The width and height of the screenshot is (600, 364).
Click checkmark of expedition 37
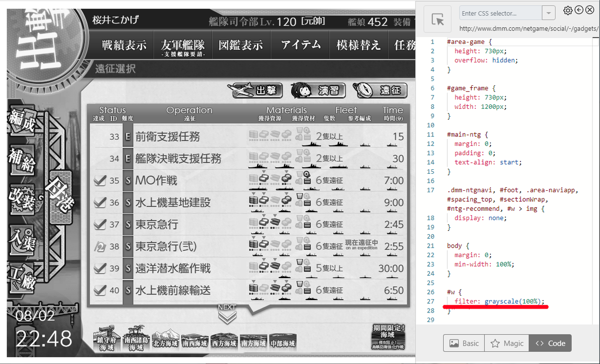click(100, 224)
